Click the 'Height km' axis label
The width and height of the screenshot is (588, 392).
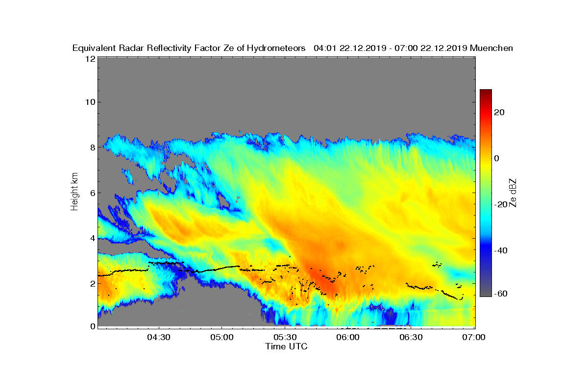(74, 191)
